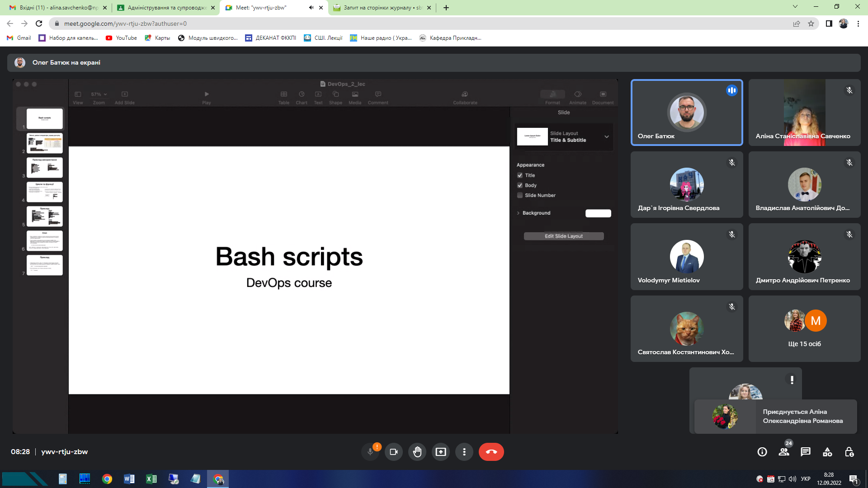868x488 pixels.
Task: Select slide 5 thumbnail
Action: (x=45, y=216)
